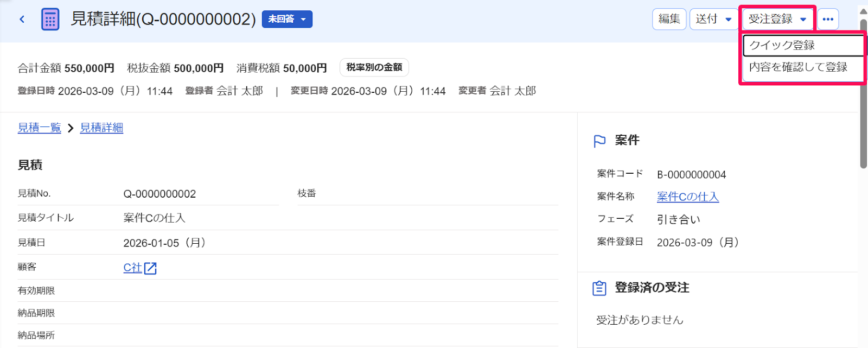
Task: Click the 登録者 会計 太郎 text
Action: 224,91
